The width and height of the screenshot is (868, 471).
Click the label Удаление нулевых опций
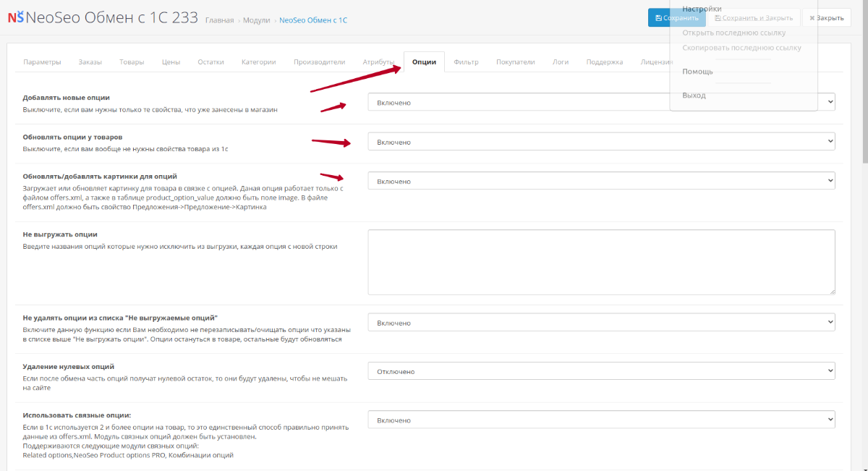pyautogui.click(x=69, y=367)
